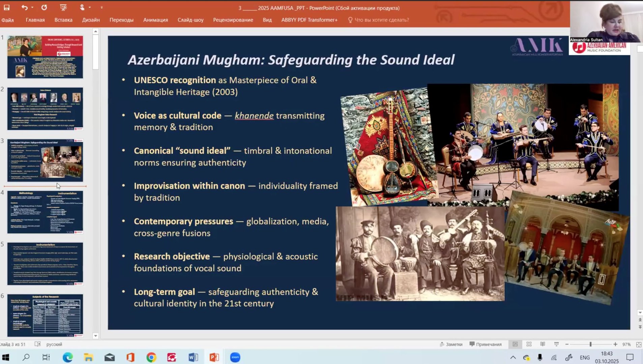
Task: Click the Save icon in the quick access toolbar
Action: [6, 7]
